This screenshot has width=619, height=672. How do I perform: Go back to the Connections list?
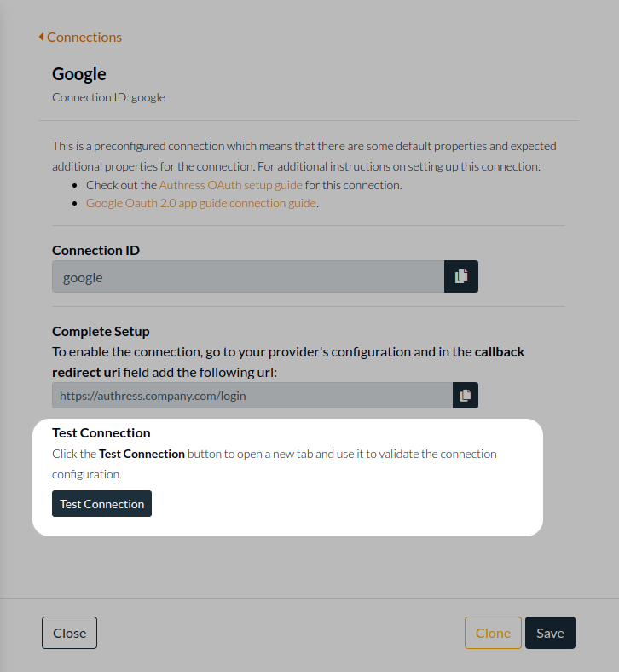(x=84, y=37)
